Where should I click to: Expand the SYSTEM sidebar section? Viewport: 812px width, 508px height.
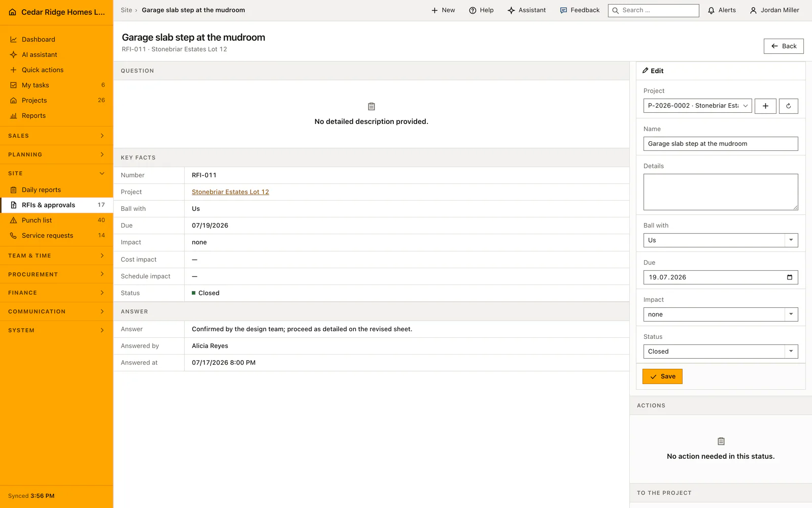[x=56, y=330]
